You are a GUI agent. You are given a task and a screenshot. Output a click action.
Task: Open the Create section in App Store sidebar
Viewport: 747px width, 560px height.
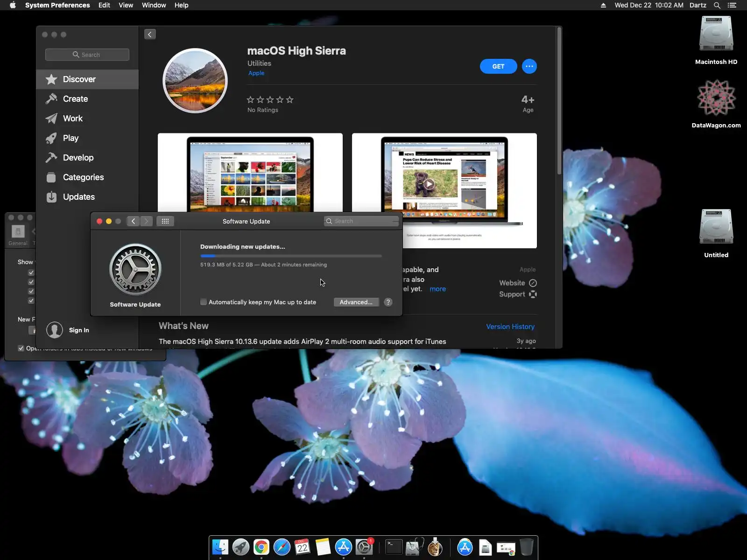pyautogui.click(x=87, y=99)
